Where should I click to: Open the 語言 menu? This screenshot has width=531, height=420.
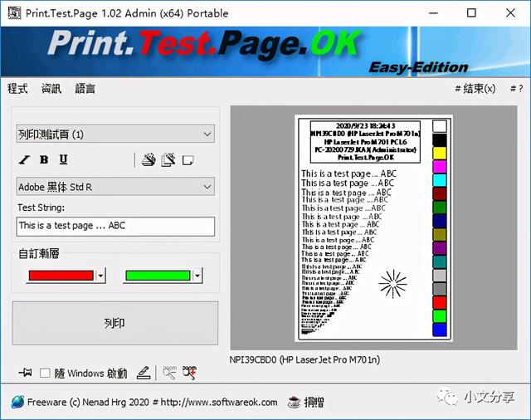[x=85, y=89]
